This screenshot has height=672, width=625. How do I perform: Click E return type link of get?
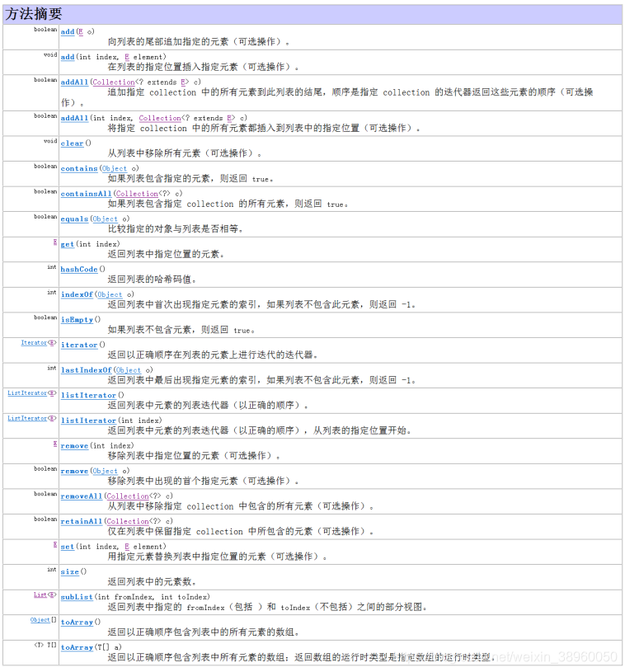click(x=55, y=242)
